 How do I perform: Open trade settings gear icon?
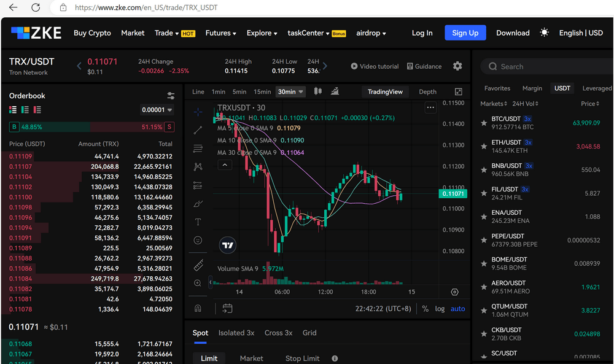457,66
